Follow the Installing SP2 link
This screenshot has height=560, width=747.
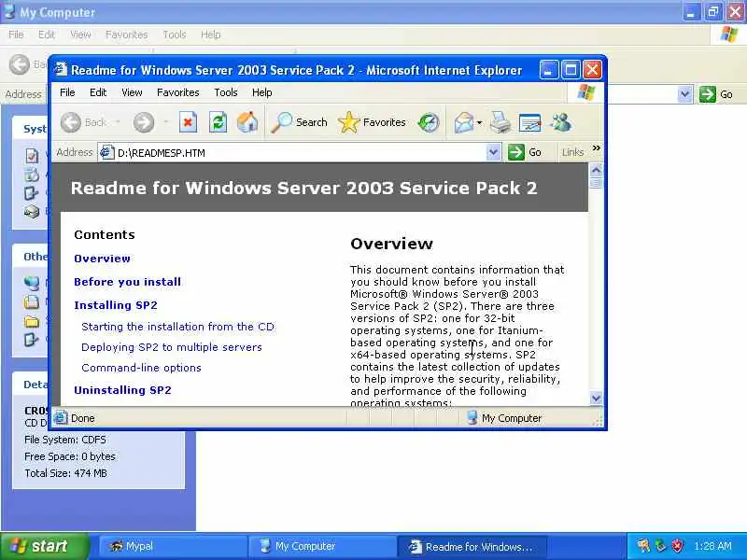pos(115,305)
